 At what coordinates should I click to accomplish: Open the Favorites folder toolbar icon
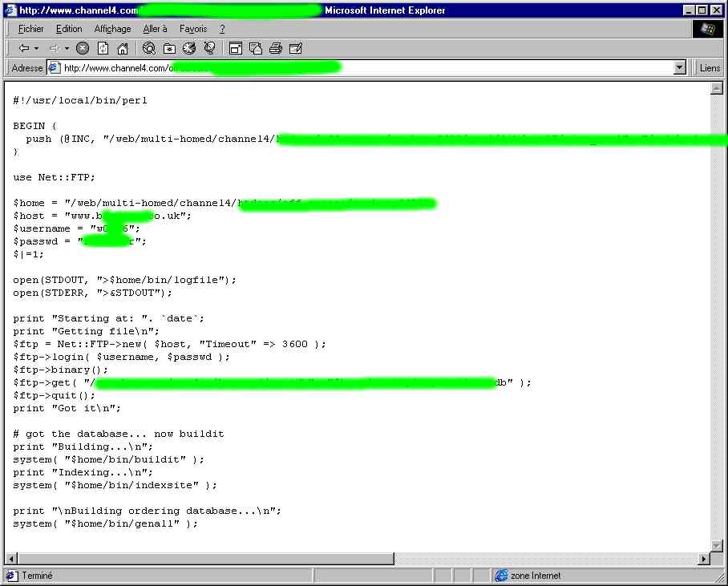169,48
